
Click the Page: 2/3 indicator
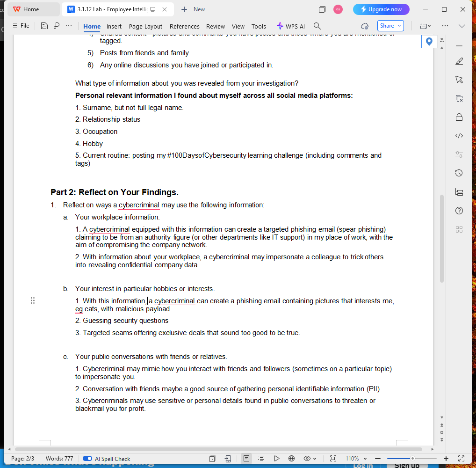[x=23, y=459]
